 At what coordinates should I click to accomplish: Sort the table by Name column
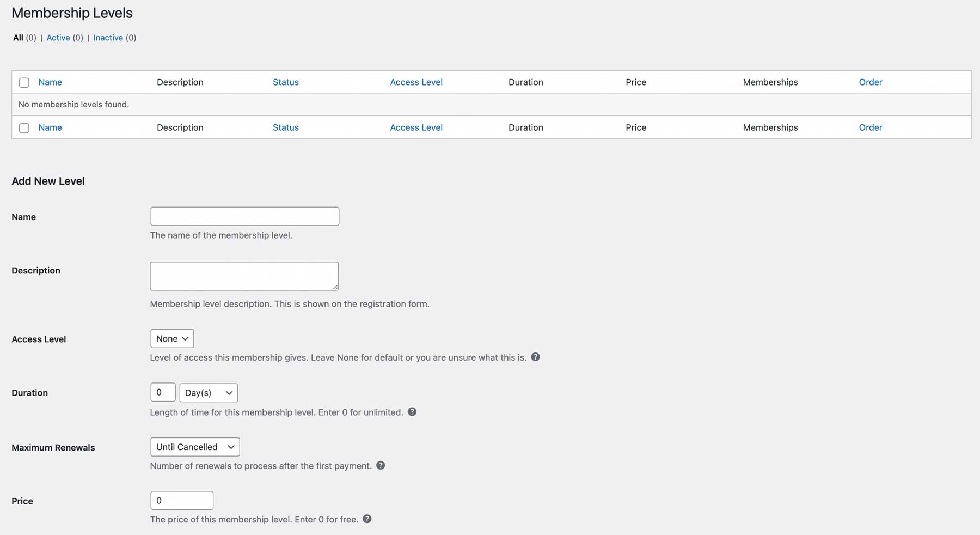(50, 82)
